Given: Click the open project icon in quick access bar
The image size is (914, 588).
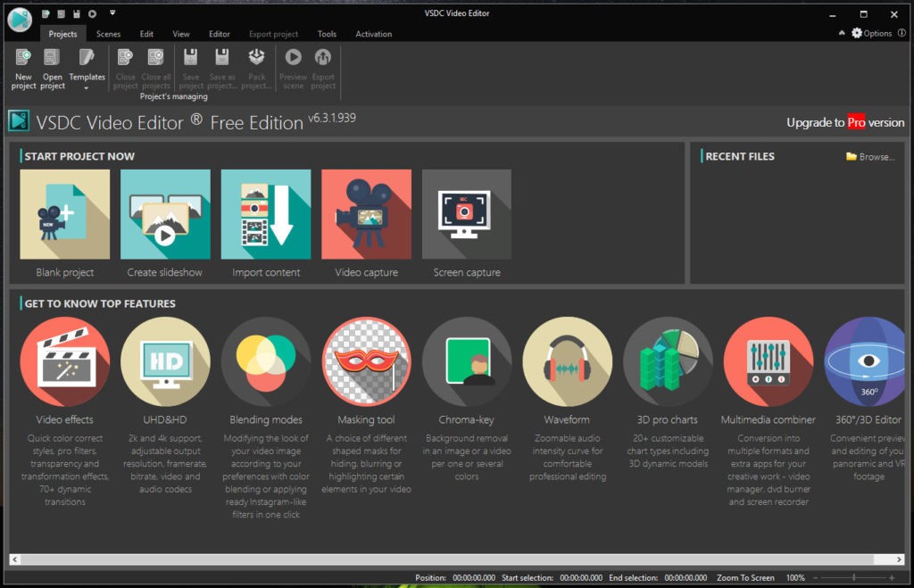Looking at the screenshot, I should coord(61,13).
